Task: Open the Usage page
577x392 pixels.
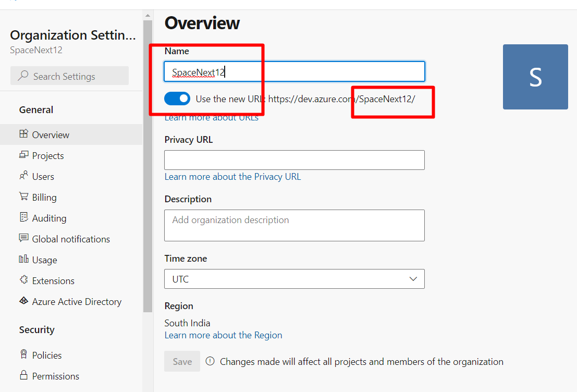Action: click(71, 260)
